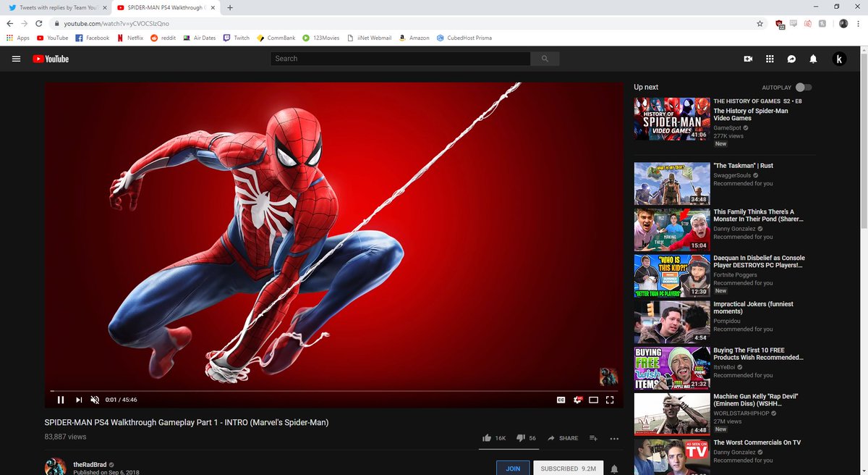Click the video progress bar
The image size is (868, 475).
tap(334, 390)
